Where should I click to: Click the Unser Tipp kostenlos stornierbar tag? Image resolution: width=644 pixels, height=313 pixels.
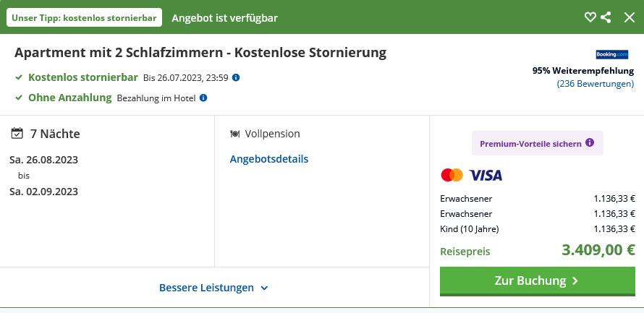84,17
